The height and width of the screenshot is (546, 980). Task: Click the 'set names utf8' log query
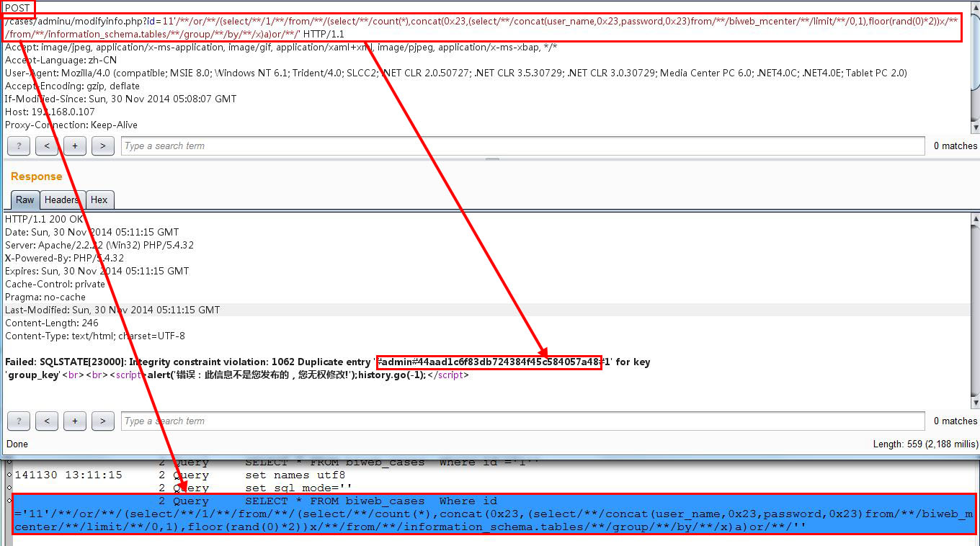[x=295, y=475]
